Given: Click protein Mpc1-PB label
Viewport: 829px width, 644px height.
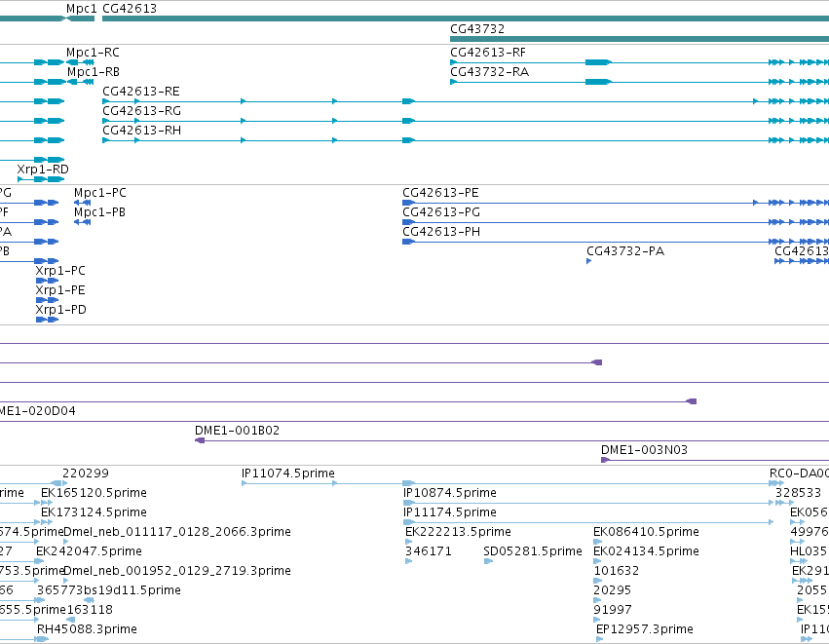Looking at the screenshot, I should [x=100, y=212].
